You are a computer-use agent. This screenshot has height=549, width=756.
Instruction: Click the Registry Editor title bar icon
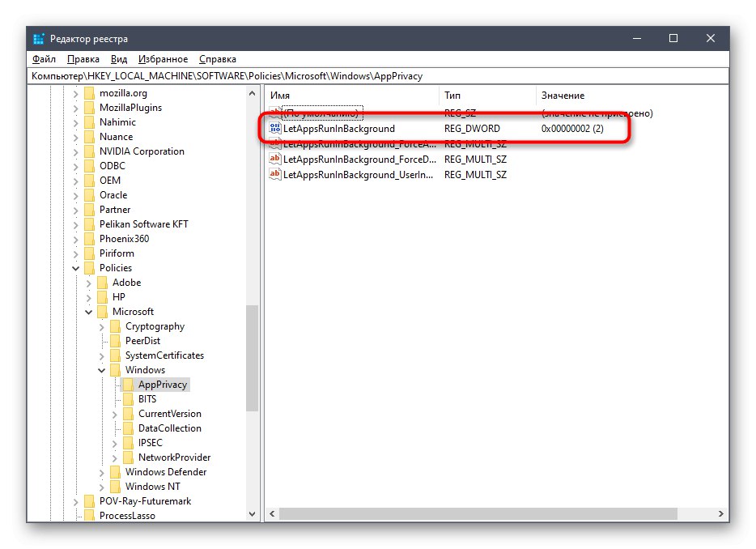point(39,39)
